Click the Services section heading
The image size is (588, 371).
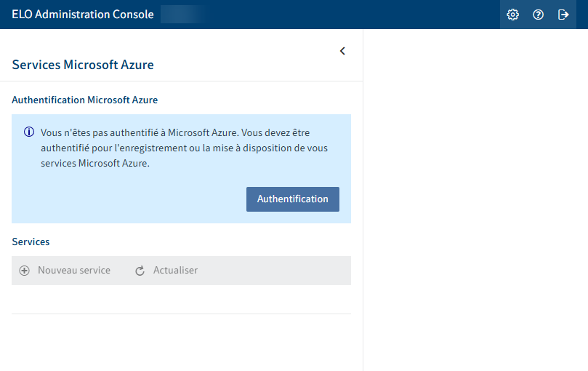[x=31, y=242]
